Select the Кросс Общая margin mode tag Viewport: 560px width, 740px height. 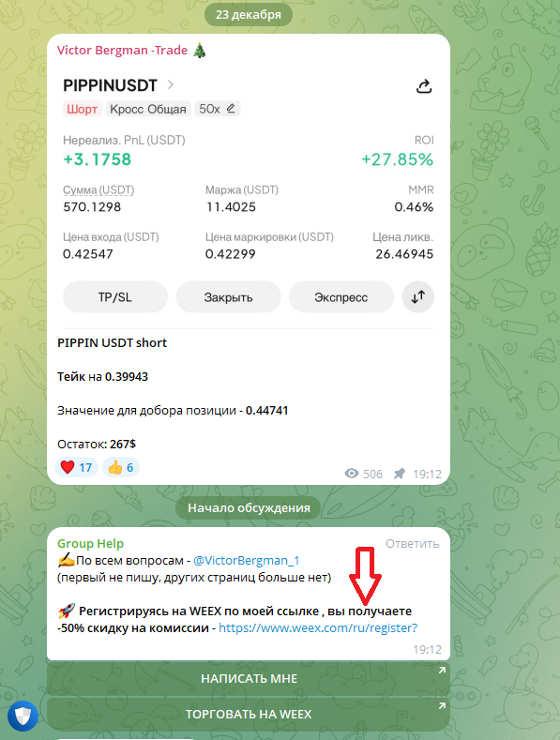point(148,109)
